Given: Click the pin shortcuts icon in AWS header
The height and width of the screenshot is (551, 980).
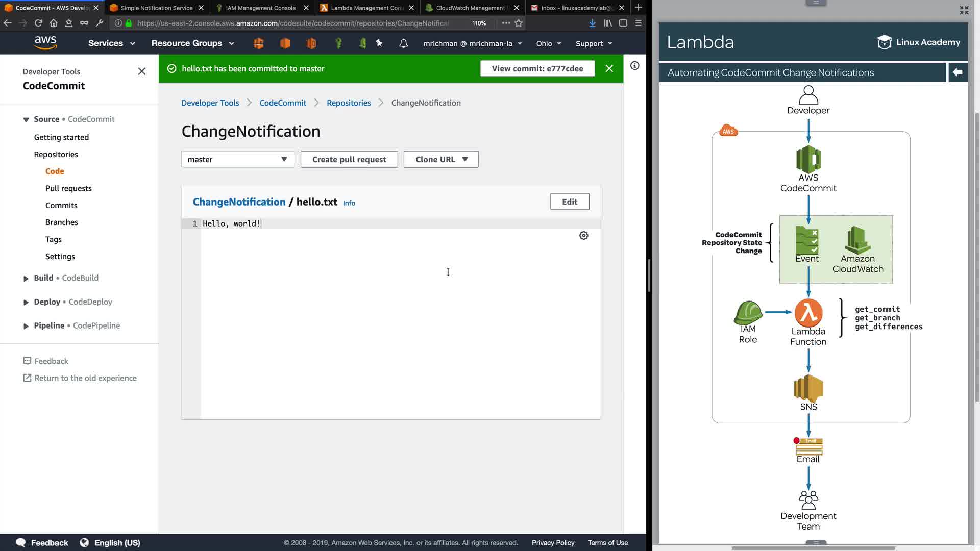Looking at the screenshot, I should pyautogui.click(x=379, y=43).
